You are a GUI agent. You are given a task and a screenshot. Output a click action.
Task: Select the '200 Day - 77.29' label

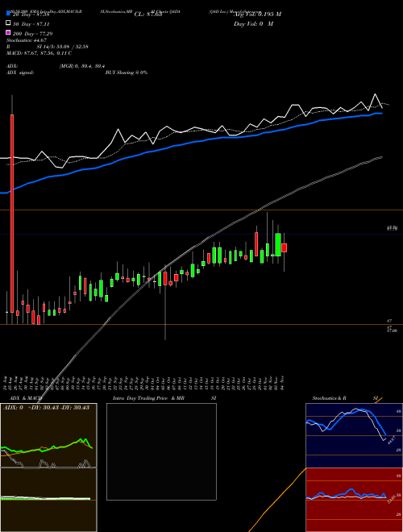coord(32,34)
